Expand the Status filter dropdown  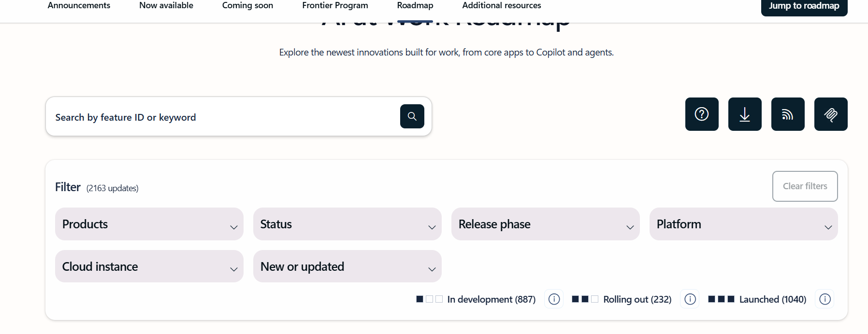(x=347, y=224)
